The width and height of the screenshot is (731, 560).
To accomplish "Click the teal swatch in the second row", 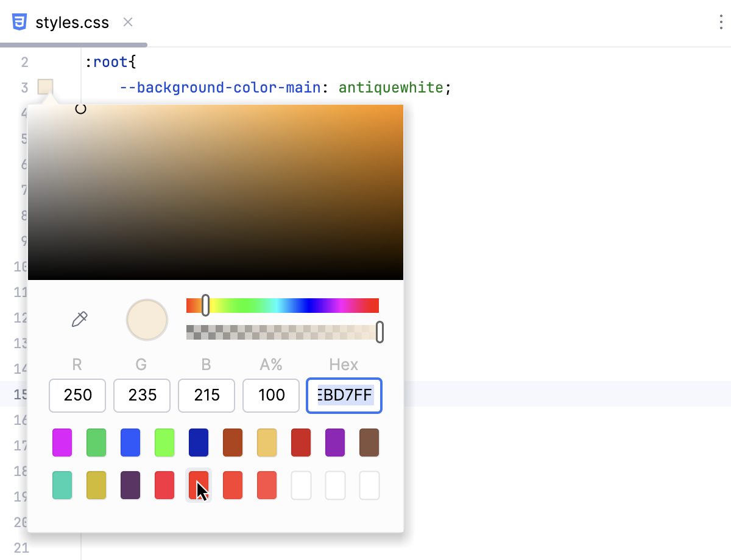I will point(62,485).
